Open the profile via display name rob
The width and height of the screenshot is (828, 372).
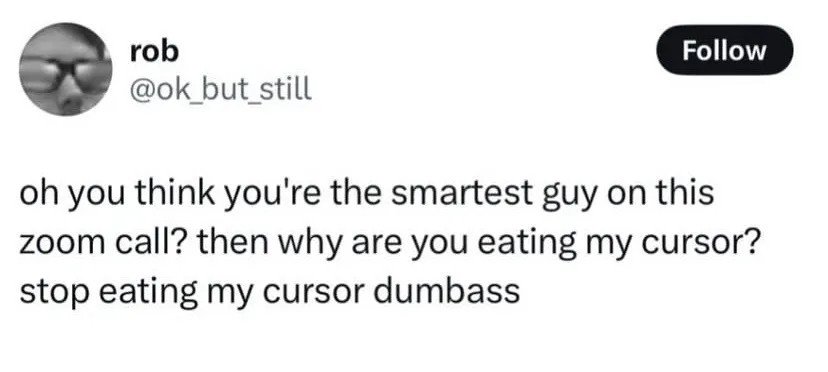tap(154, 51)
